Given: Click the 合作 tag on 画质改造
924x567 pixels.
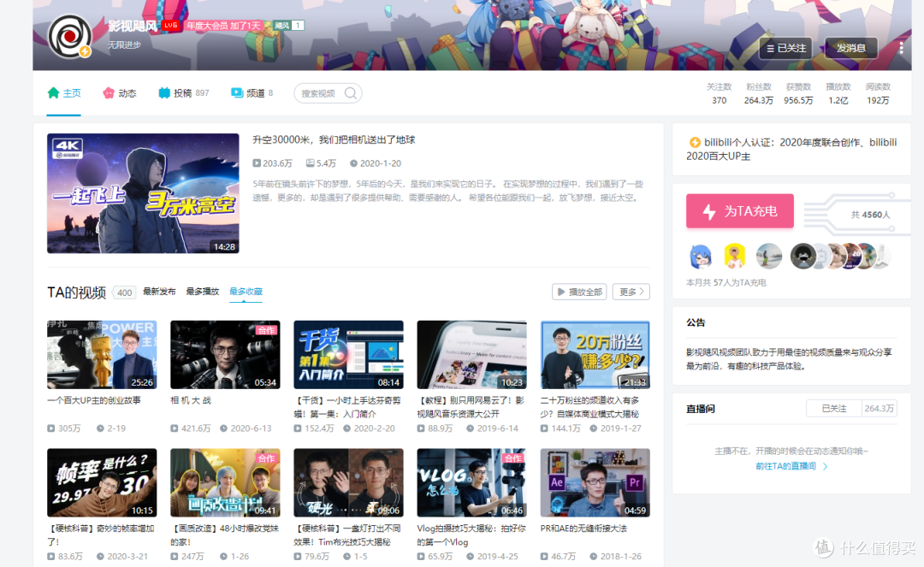Looking at the screenshot, I should (x=266, y=458).
